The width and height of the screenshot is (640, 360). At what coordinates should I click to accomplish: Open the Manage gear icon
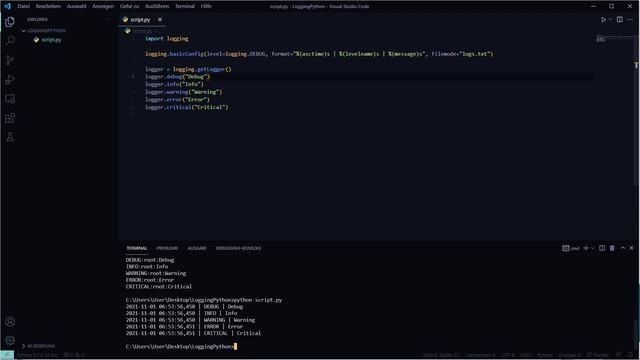point(10,340)
